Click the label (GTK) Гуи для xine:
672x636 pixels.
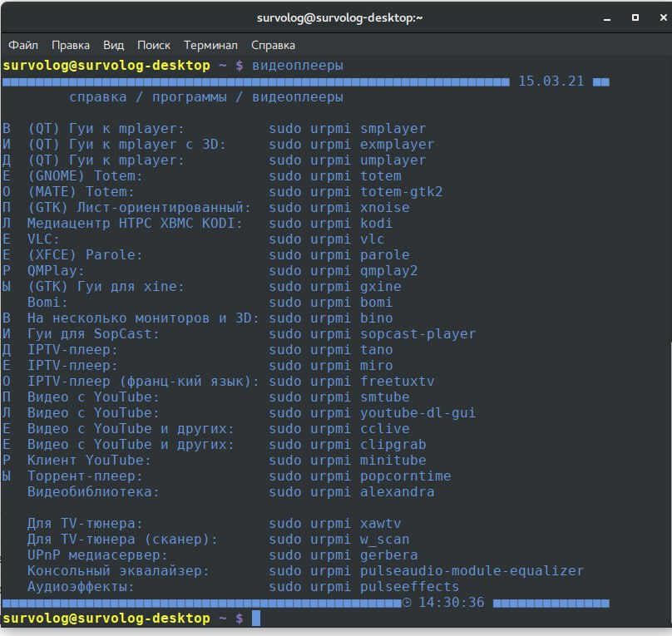pos(106,287)
